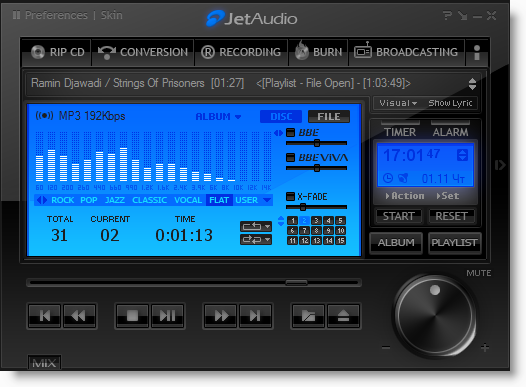526x387 pixels.
Task: Open the Rip CD function
Action: click(57, 52)
